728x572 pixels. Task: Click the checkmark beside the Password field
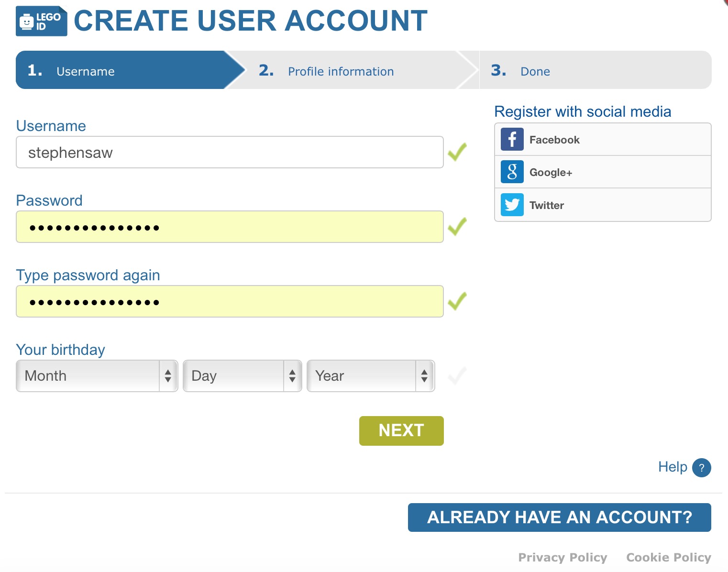pos(457,227)
